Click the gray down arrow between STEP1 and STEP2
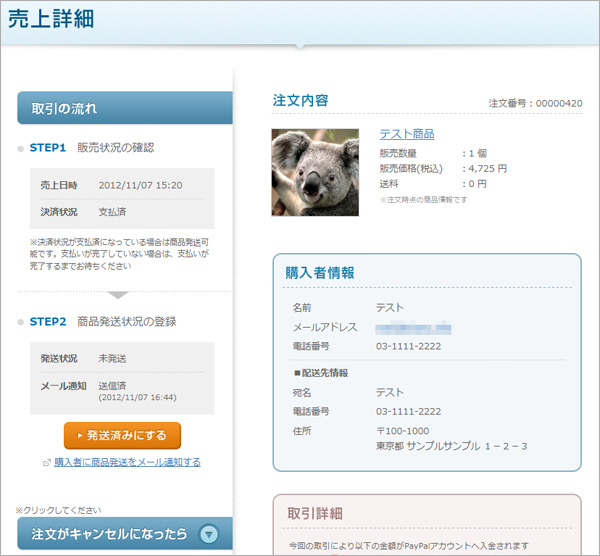This screenshot has height=556, width=600. (x=118, y=294)
